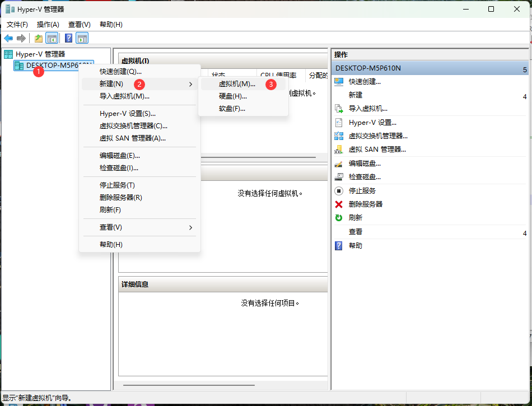Open the 文件(F) menu
This screenshot has width=532, height=406.
17,25
